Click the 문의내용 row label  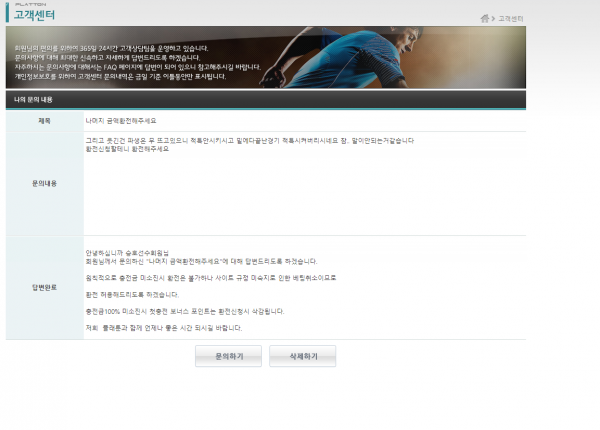pyautogui.click(x=44, y=184)
